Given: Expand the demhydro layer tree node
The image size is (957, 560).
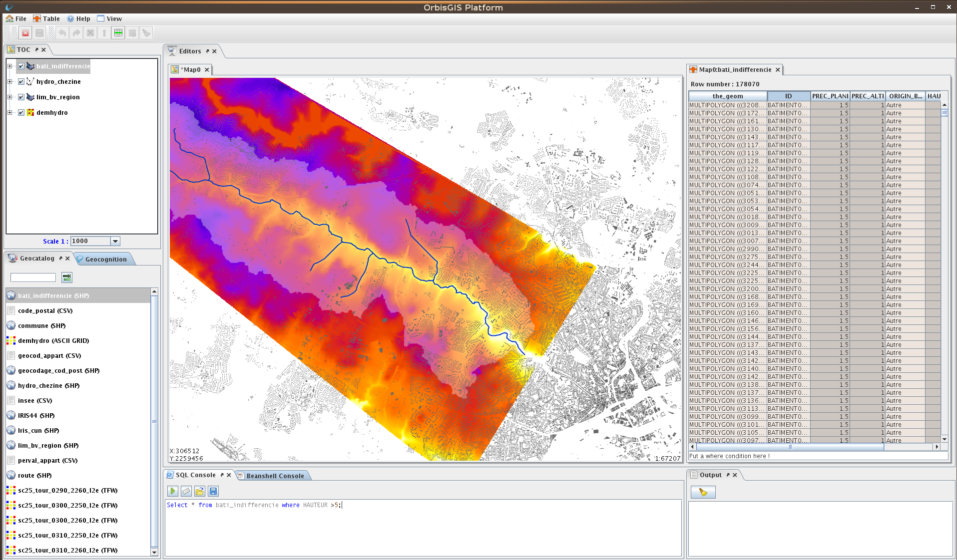Looking at the screenshot, I should [9, 112].
